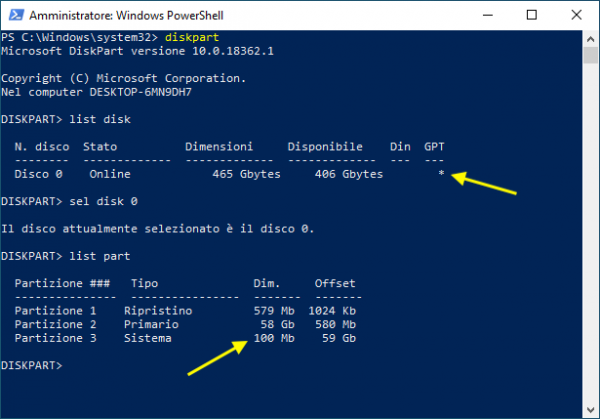This screenshot has width=600, height=419.
Task: Click the Disco 0 row label
Action: 38,175
